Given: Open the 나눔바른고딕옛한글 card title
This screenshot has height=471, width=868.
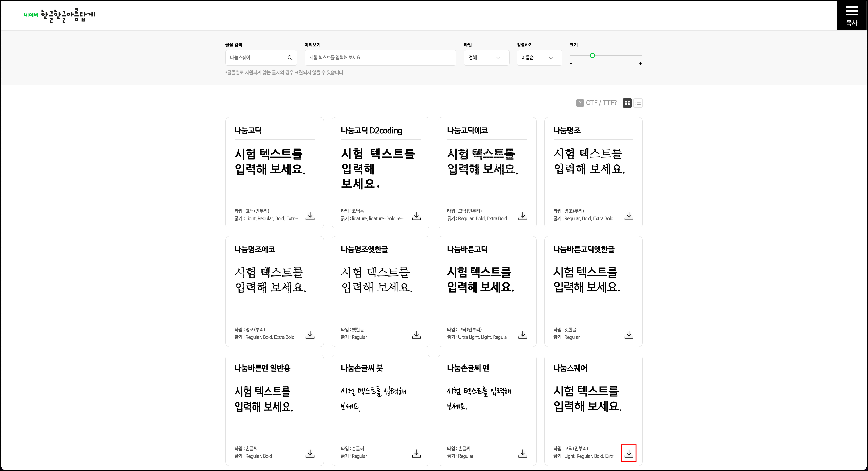Looking at the screenshot, I should tap(584, 249).
